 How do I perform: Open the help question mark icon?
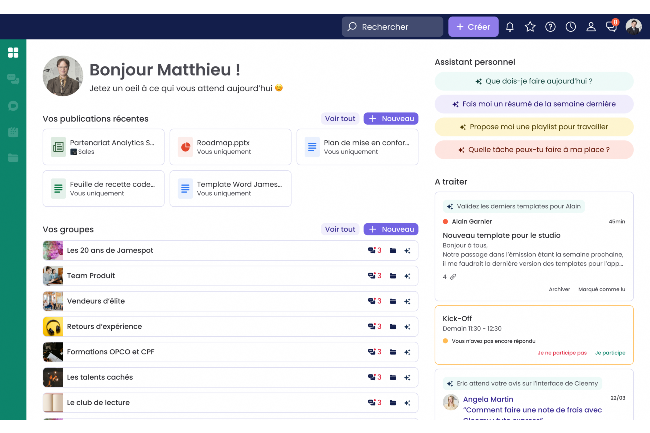(x=550, y=27)
